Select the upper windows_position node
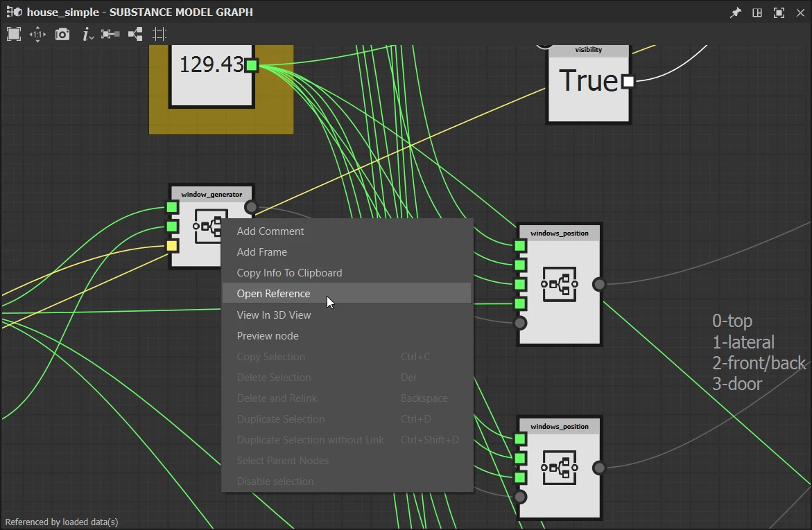 [560, 285]
